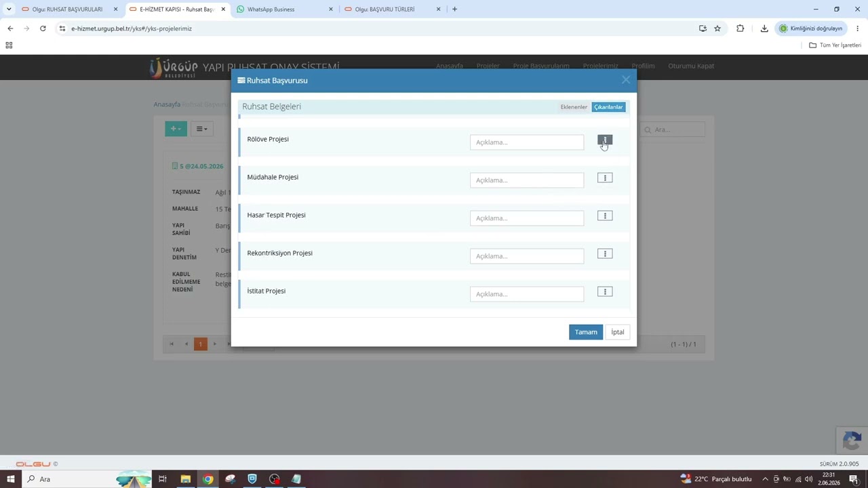Open weather widget 22°C Parçalı bulutlu

point(716,479)
